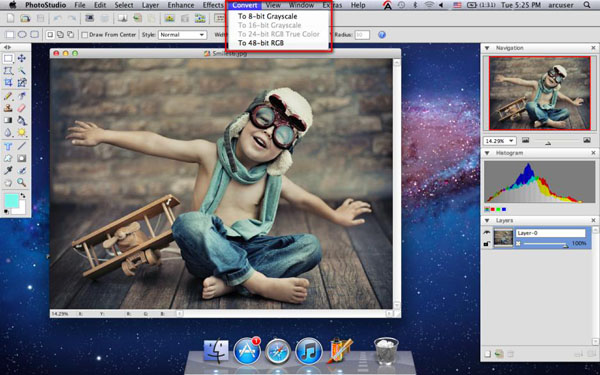Toggle the blue channel in Histogram
Image resolution: width=600 pixels, height=375 pixels.
(504, 209)
